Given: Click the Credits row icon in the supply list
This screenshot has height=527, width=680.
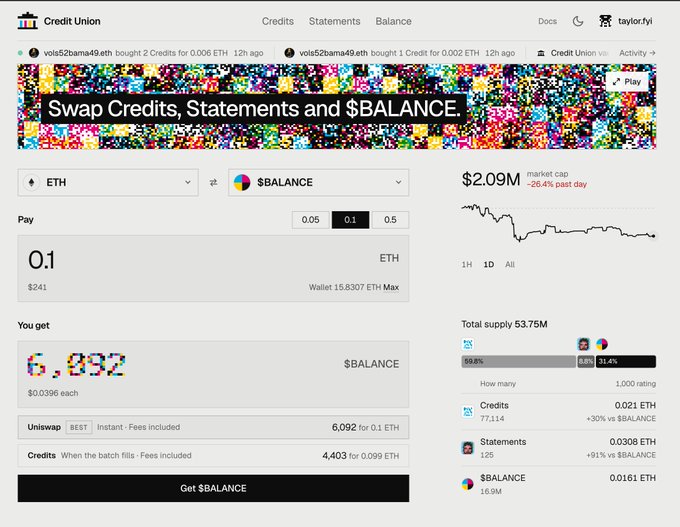Looking at the screenshot, I should (468, 412).
